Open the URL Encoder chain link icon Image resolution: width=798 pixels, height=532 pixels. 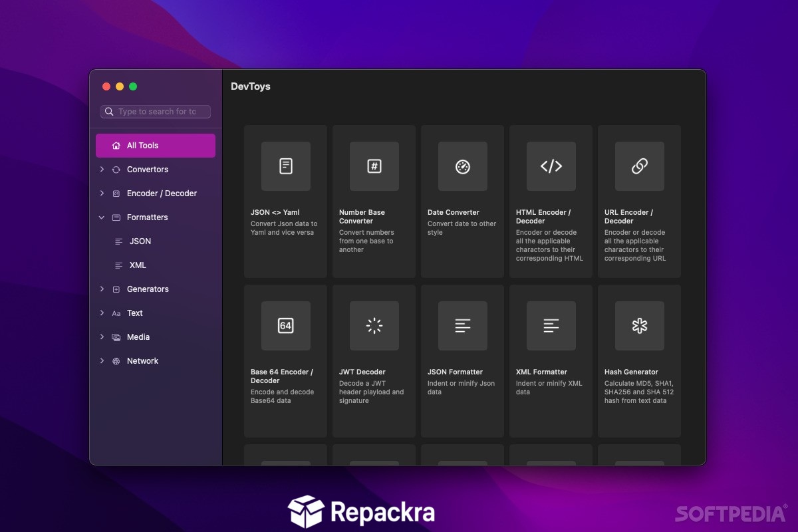640,166
